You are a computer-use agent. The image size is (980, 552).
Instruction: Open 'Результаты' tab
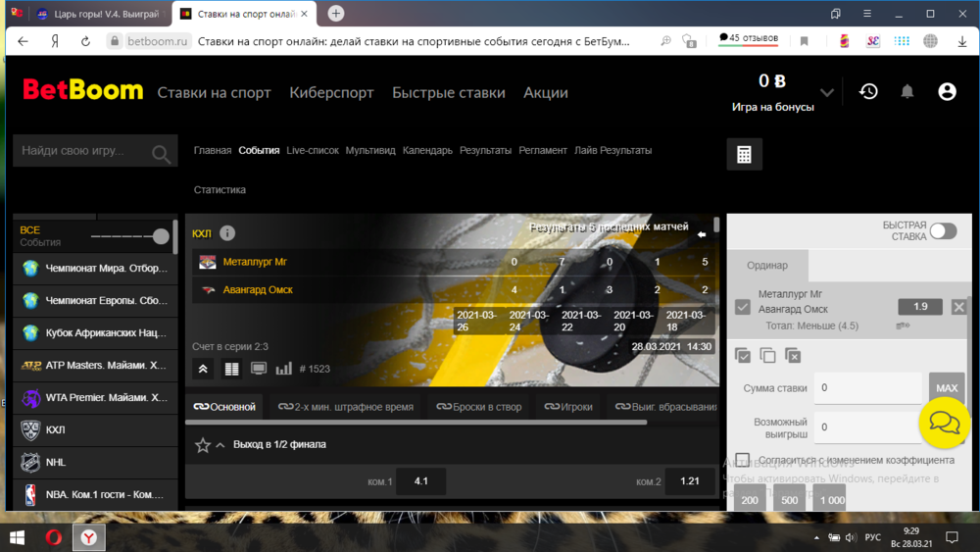pos(486,150)
